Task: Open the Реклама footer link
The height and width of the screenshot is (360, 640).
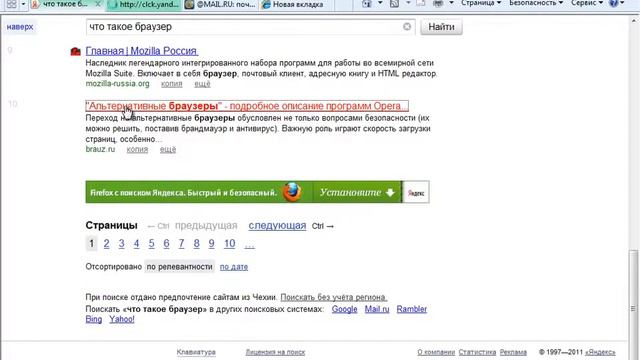Action: [513, 352]
